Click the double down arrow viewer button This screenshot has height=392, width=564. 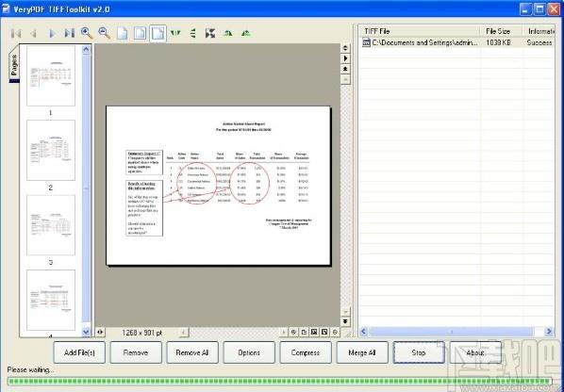(345, 321)
